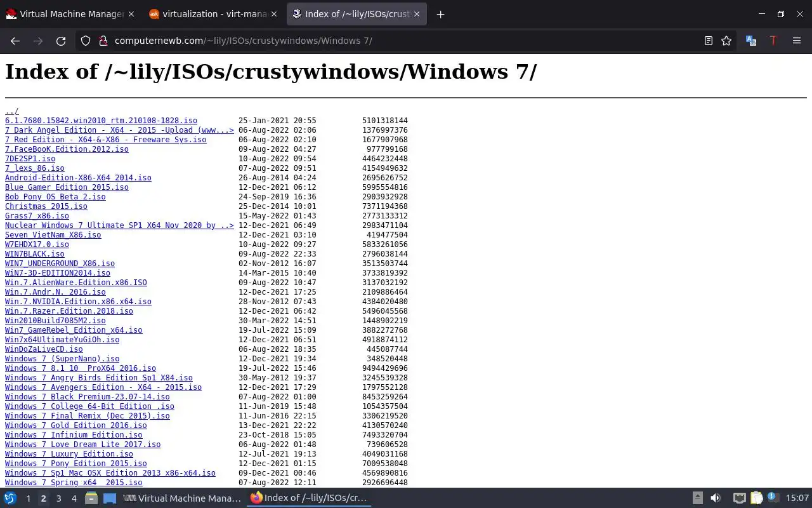Download Android-Edition-X86-X64_2014.iso
Viewport: 812px width, 508px height.
point(78,178)
